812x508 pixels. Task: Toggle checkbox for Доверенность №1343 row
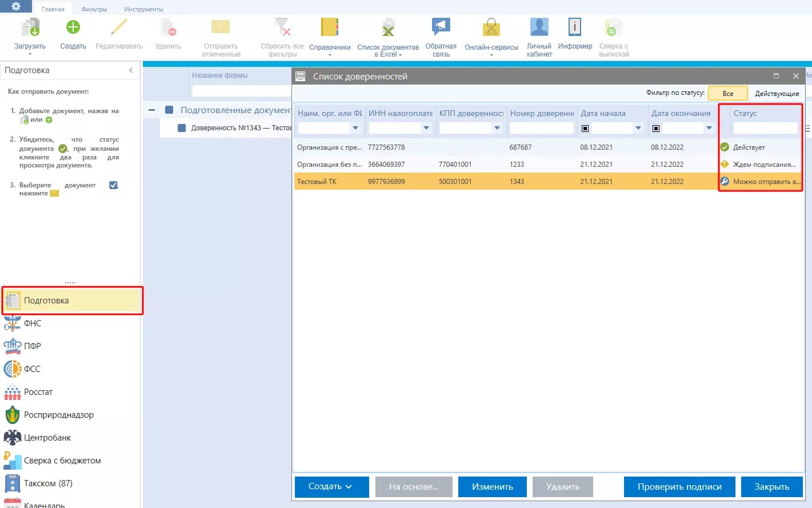[x=182, y=128]
